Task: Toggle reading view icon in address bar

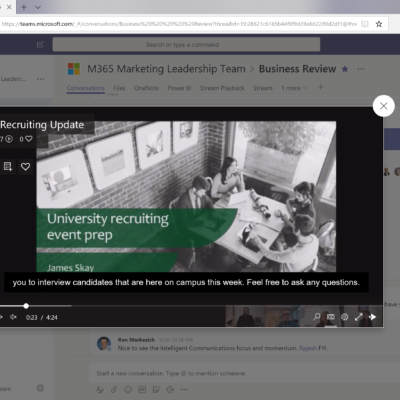Action: click(x=365, y=24)
